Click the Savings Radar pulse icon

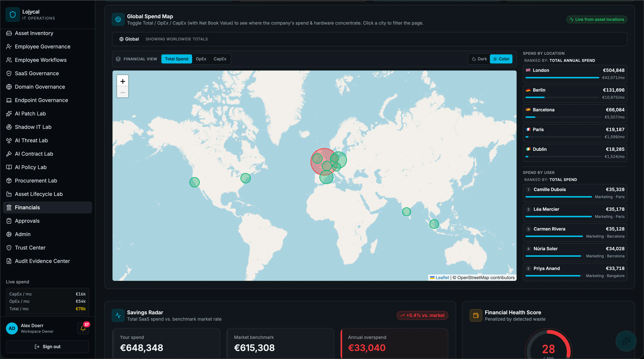[118, 315]
